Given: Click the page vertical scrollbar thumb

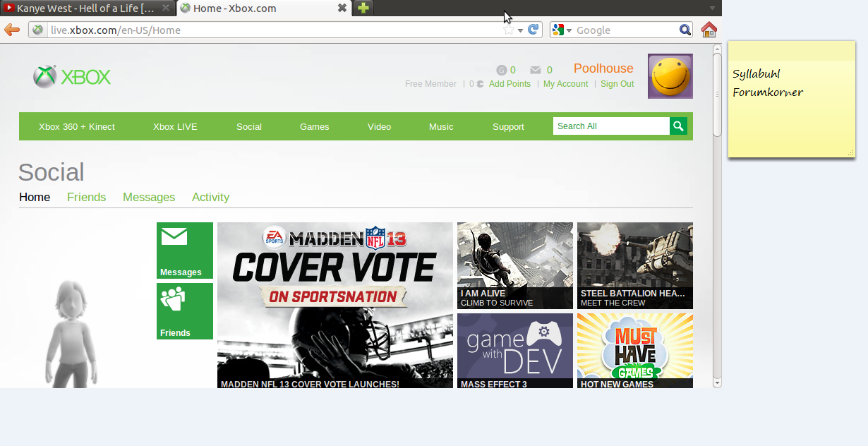Looking at the screenshot, I should [x=717, y=94].
